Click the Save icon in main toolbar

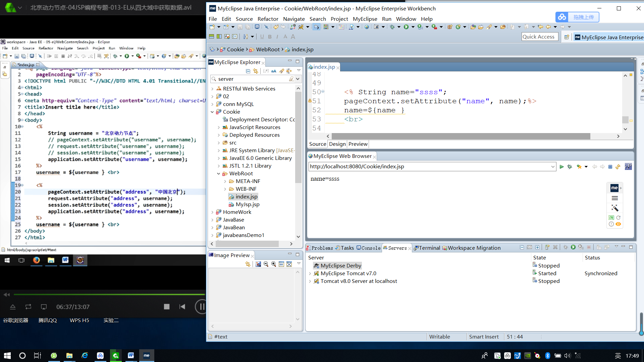coord(240,27)
